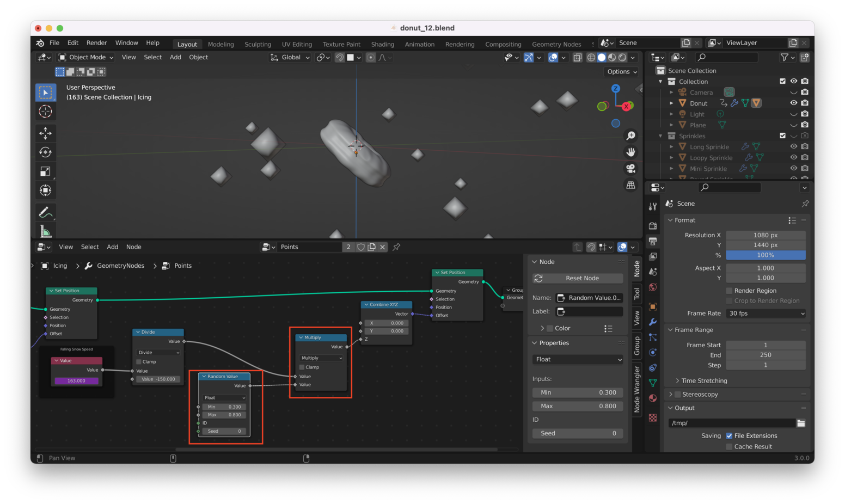Click the output folder browse icon
The width and height of the screenshot is (845, 504).
[x=800, y=423]
